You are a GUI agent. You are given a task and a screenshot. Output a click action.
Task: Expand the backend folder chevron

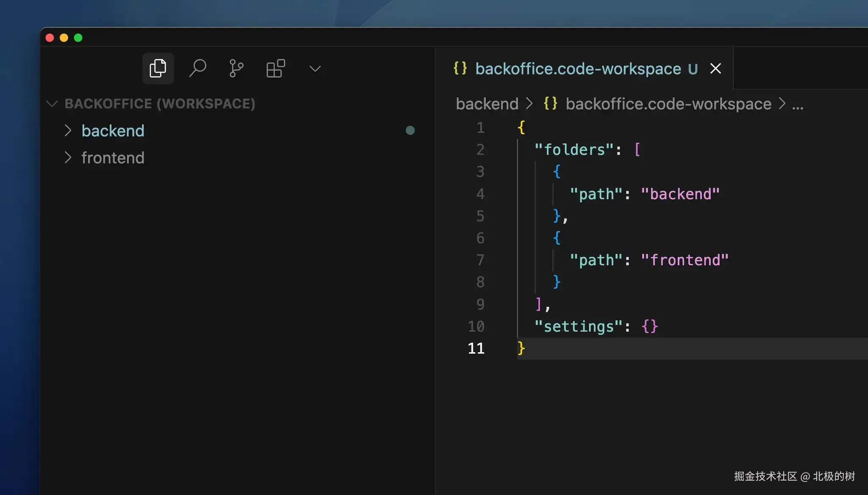point(68,131)
